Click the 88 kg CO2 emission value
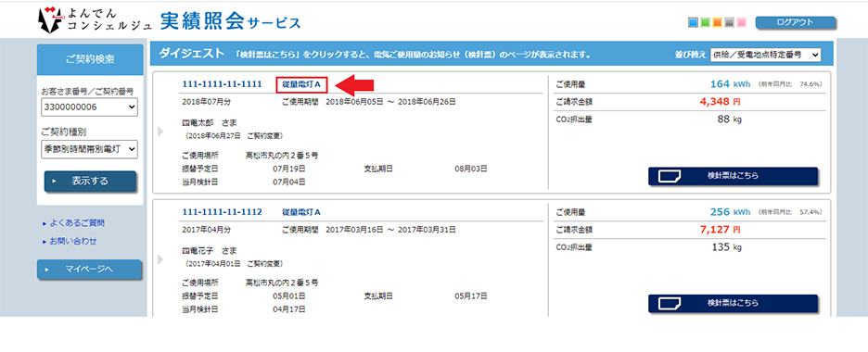The image size is (868, 352). click(729, 119)
